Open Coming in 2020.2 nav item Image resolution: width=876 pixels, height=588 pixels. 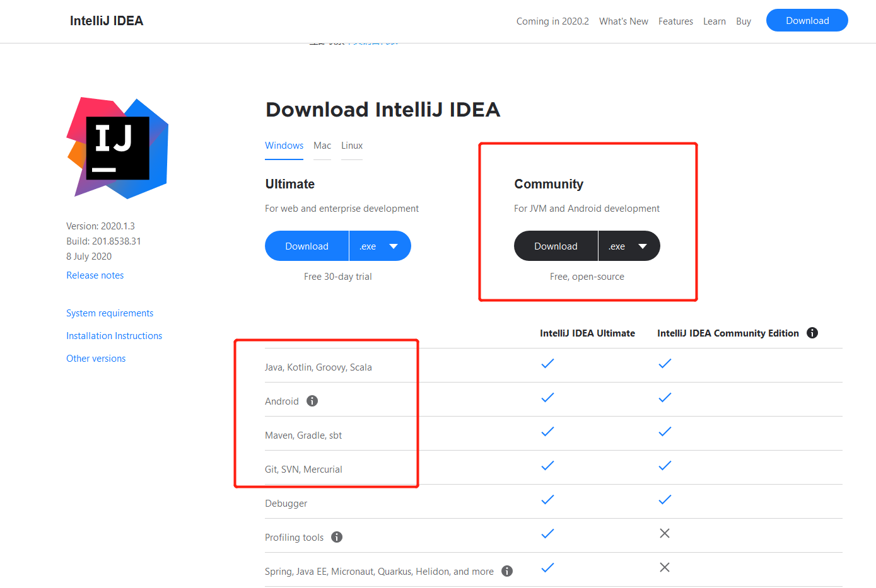tap(552, 21)
